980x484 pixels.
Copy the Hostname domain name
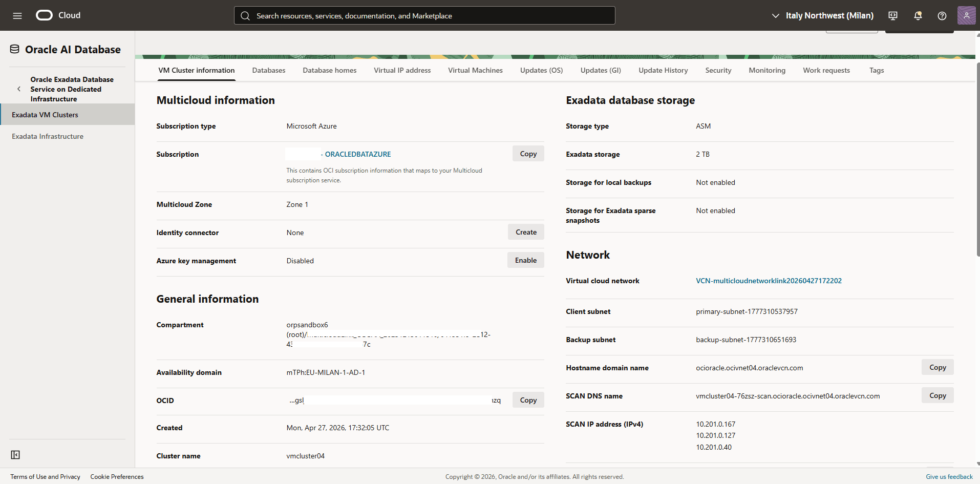tap(938, 367)
